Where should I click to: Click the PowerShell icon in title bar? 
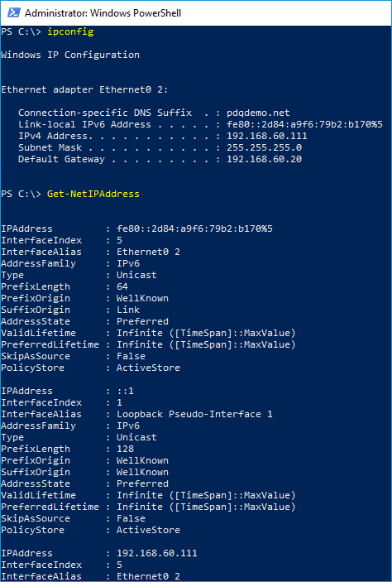click(x=14, y=13)
